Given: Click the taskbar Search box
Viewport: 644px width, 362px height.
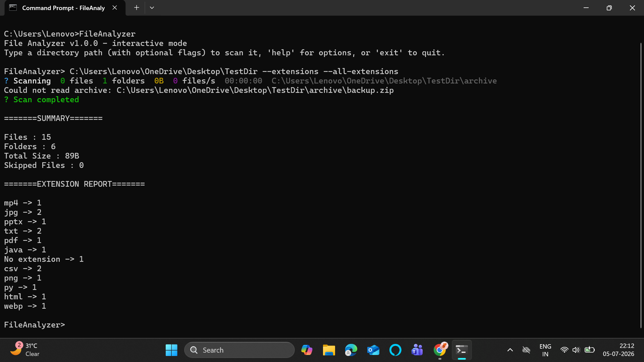Looking at the screenshot, I should coord(239,350).
